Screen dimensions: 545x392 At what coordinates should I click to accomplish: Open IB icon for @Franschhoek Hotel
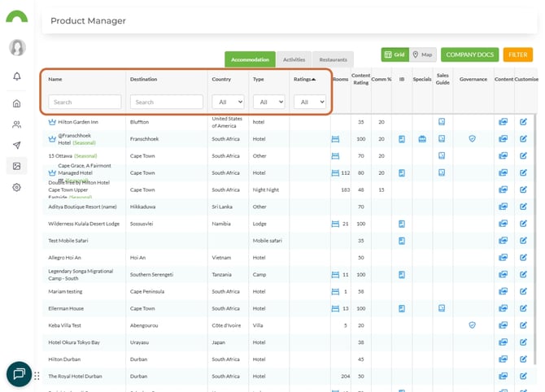click(402, 139)
